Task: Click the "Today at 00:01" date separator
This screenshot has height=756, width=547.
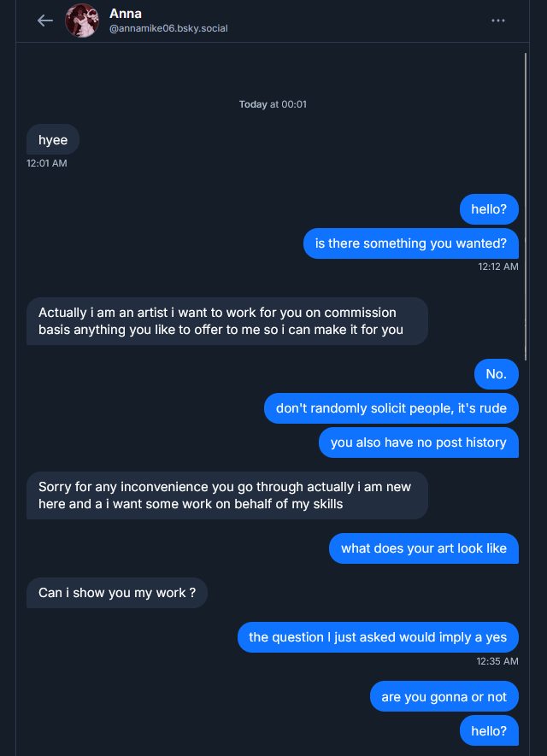Action: point(273,104)
